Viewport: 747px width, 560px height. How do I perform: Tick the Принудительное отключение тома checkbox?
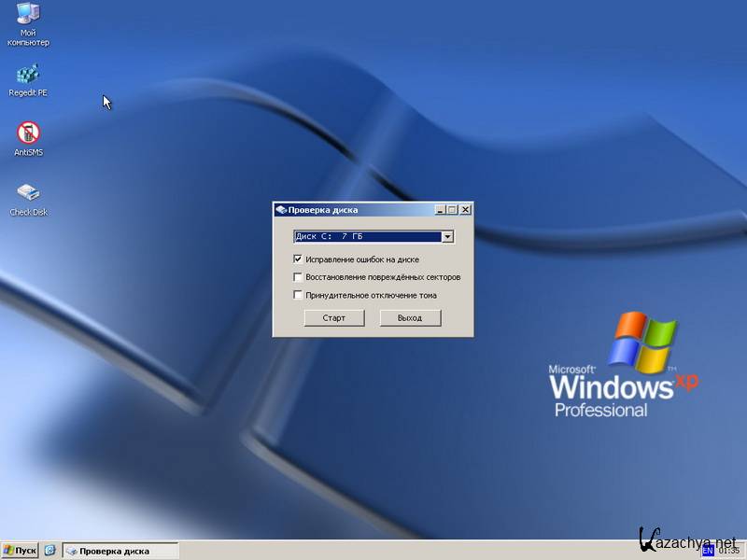click(298, 295)
